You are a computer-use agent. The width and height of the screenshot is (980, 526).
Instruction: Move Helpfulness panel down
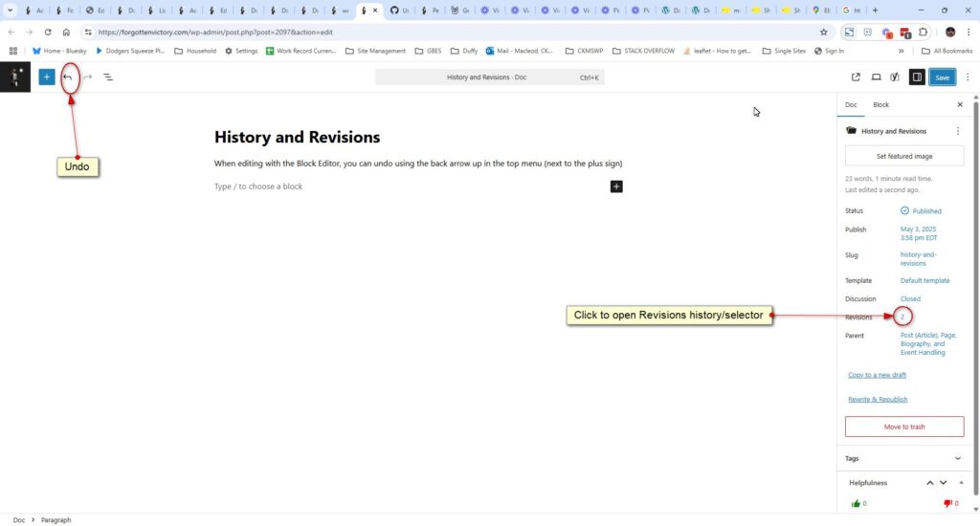[943, 483]
